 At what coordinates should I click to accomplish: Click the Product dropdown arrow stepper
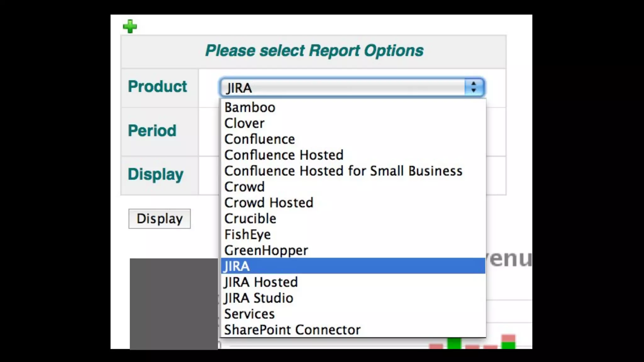point(474,87)
